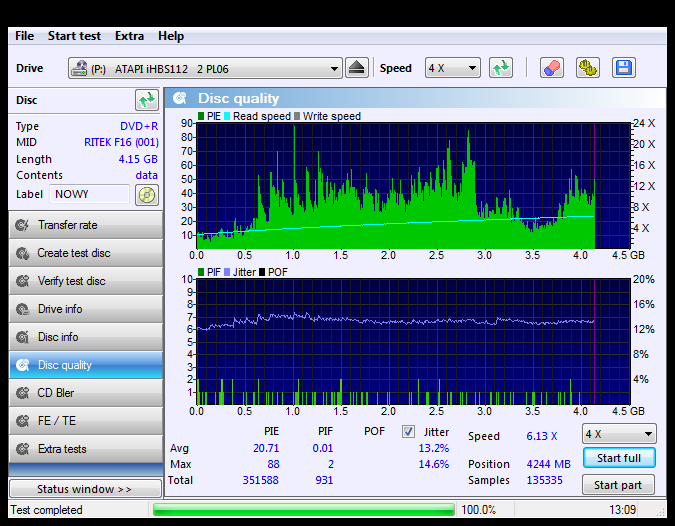Screen dimensions: 675x526
Task: Click the Disc info sidebar icon
Action: click(22, 337)
